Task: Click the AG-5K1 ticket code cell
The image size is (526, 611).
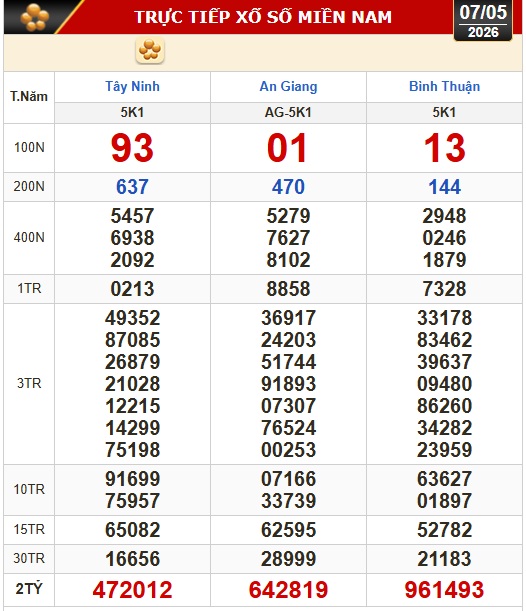Action: pos(288,113)
